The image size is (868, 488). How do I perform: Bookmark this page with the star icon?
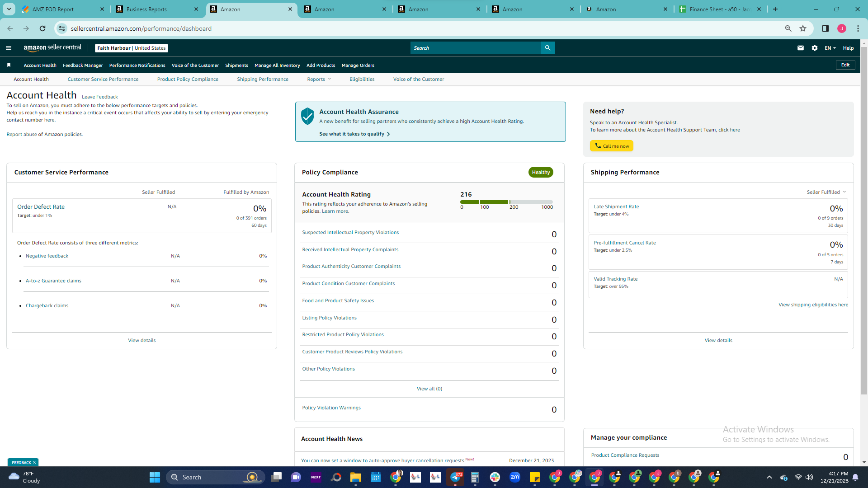(803, 28)
